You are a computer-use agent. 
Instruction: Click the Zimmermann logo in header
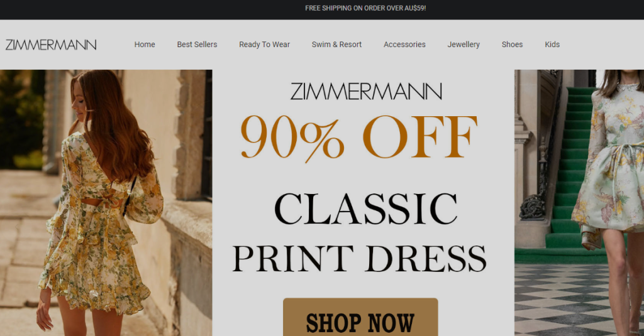(51, 45)
